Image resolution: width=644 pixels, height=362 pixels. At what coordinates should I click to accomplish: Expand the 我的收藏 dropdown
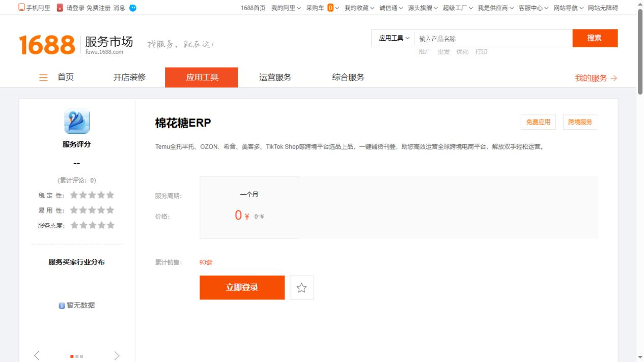pyautogui.click(x=359, y=8)
